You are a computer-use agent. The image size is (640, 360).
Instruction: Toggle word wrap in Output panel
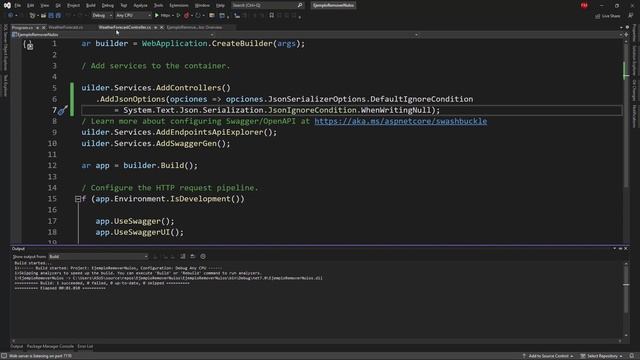click(193, 256)
